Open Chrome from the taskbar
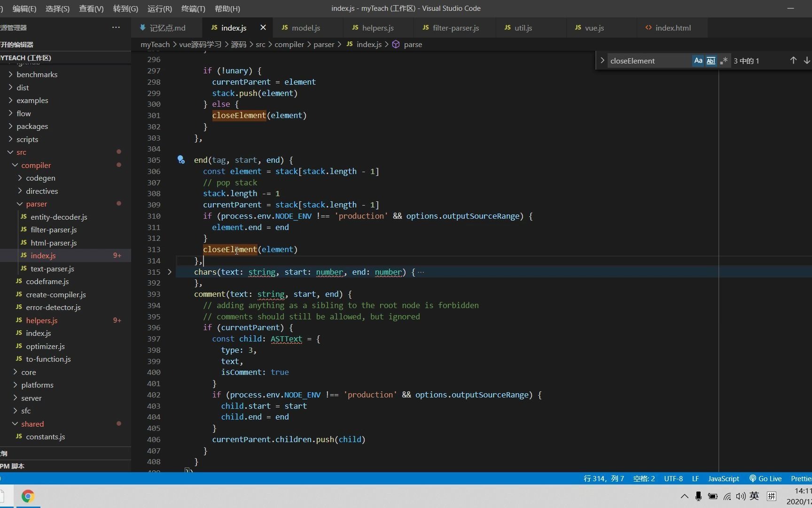 28,496
